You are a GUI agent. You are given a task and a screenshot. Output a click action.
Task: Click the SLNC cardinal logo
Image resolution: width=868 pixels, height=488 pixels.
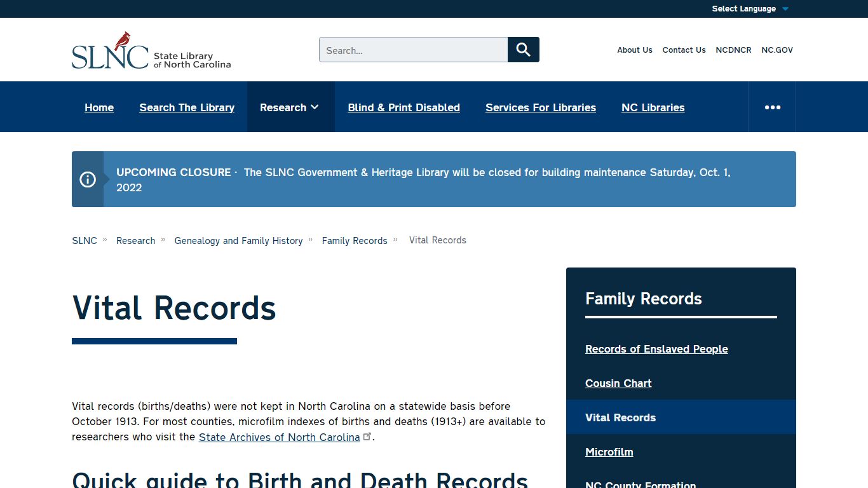[x=151, y=50]
